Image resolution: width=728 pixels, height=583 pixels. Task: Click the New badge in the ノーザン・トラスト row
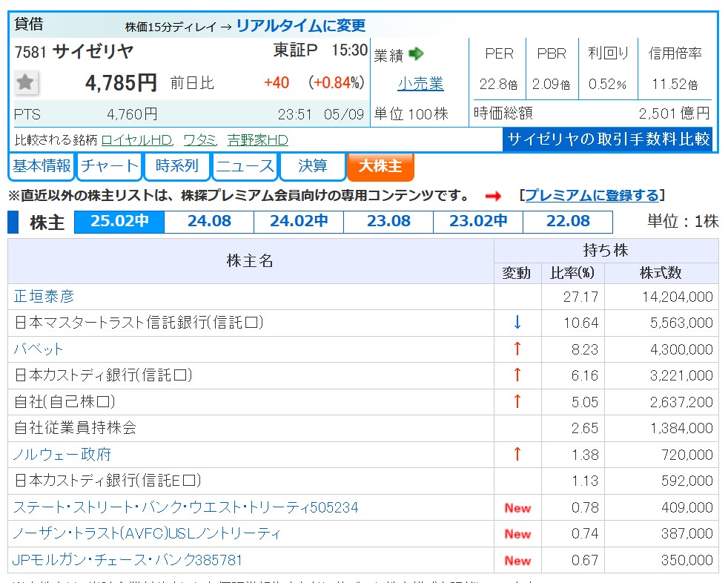click(517, 534)
